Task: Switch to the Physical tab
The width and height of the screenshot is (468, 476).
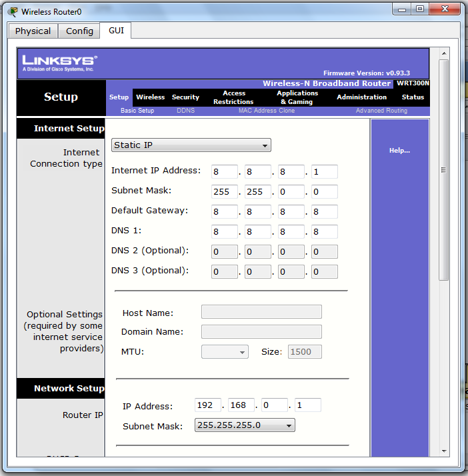Action: pyautogui.click(x=33, y=31)
